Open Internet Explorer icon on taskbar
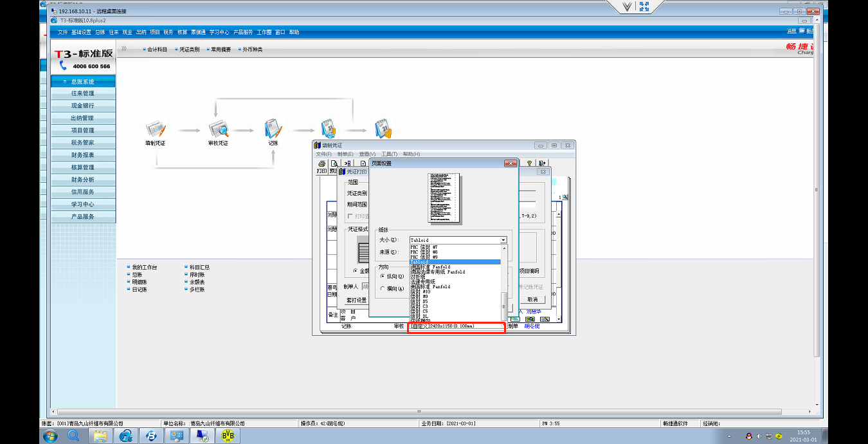The width and height of the screenshot is (868, 444). click(x=126, y=436)
